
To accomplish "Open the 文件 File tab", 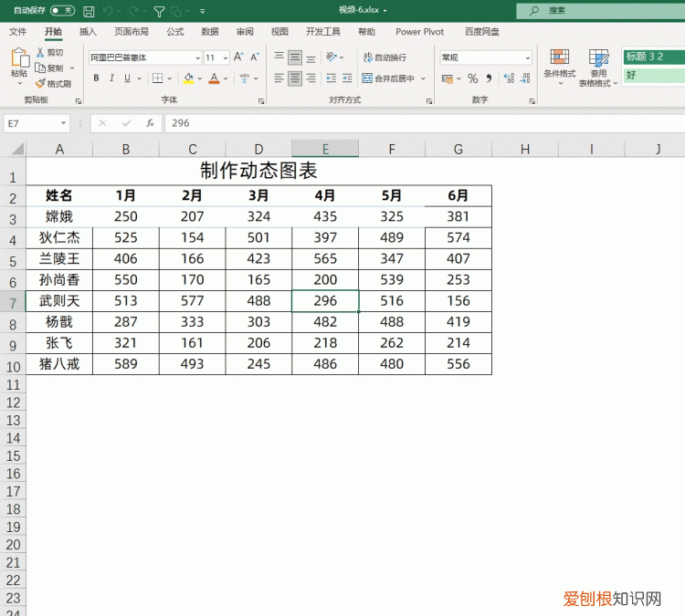I will (x=17, y=31).
